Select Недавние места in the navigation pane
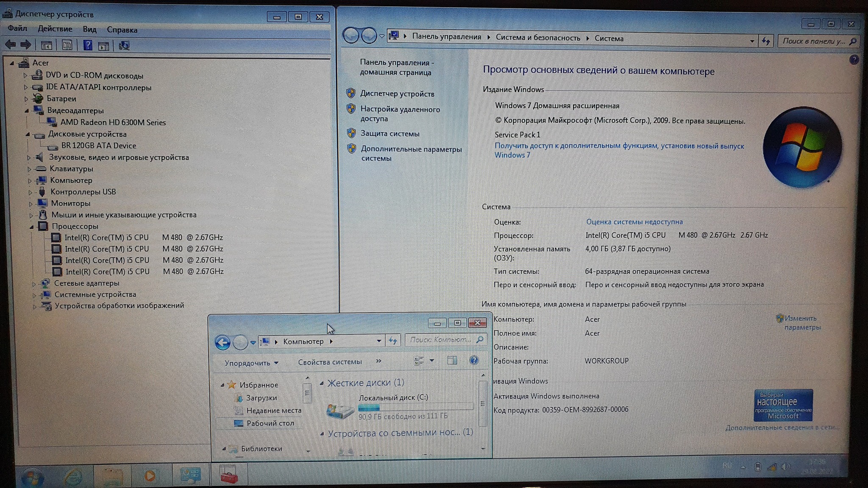The width and height of the screenshot is (868, 488). pyautogui.click(x=274, y=410)
